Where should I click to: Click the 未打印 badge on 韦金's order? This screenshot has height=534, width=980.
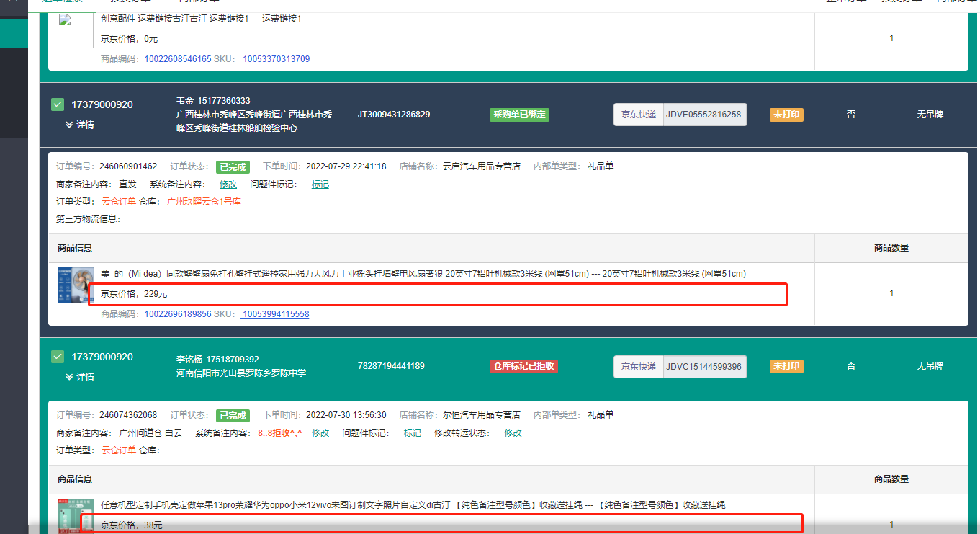(x=786, y=115)
